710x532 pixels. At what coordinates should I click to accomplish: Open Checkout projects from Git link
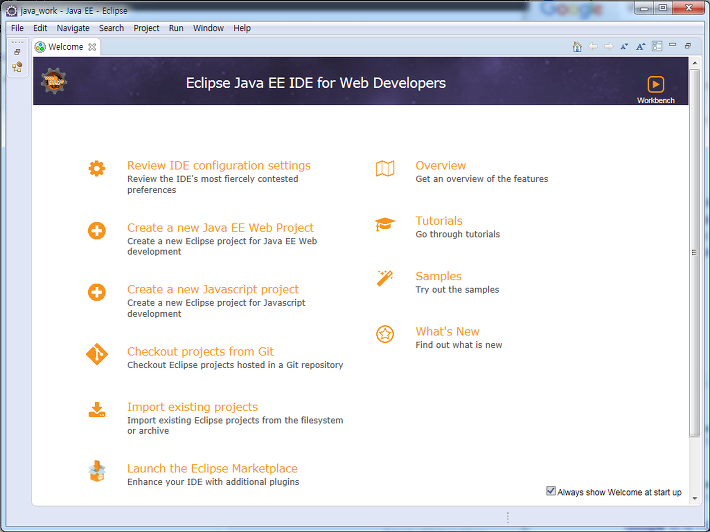click(200, 351)
